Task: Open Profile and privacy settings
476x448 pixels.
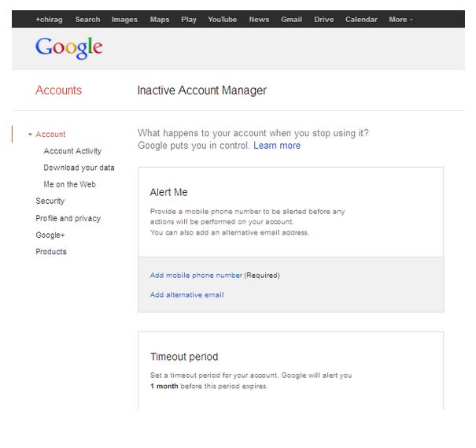Action: tap(68, 218)
